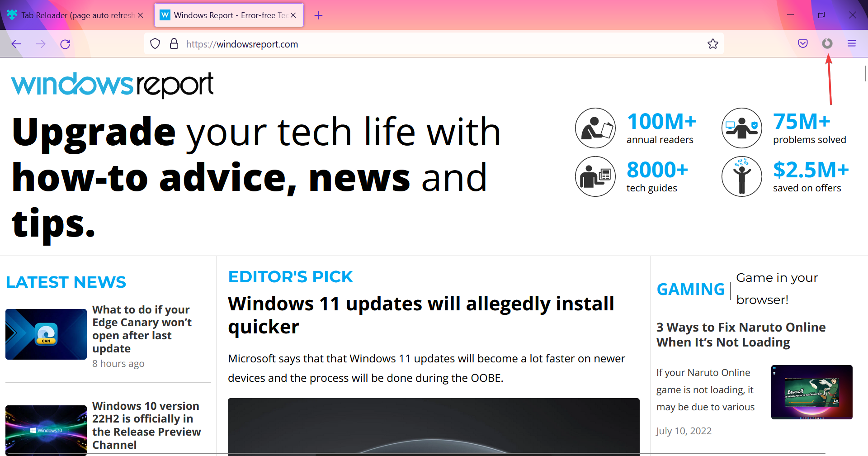The height and width of the screenshot is (456, 868).
Task: Save the page to Pocket
Action: coord(803,43)
